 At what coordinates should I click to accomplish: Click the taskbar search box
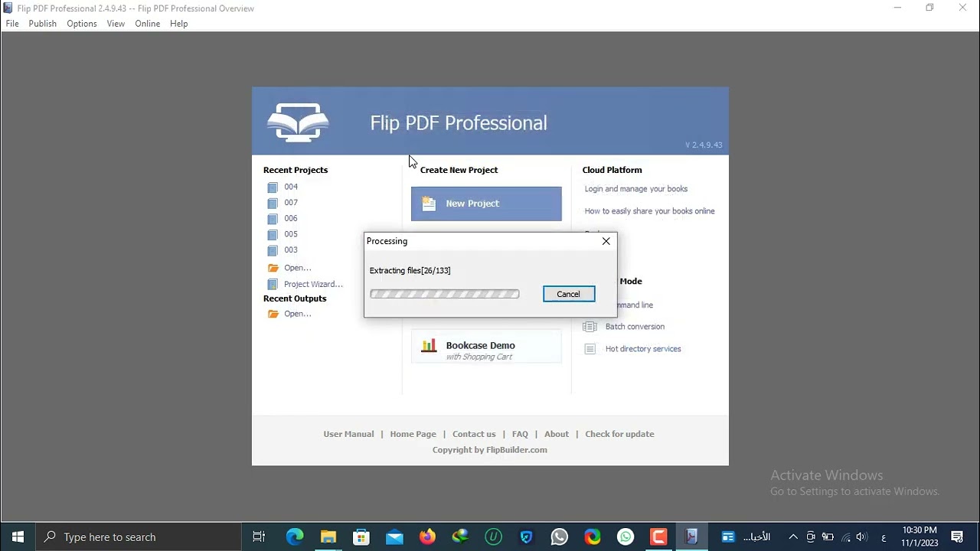point(139,536)
